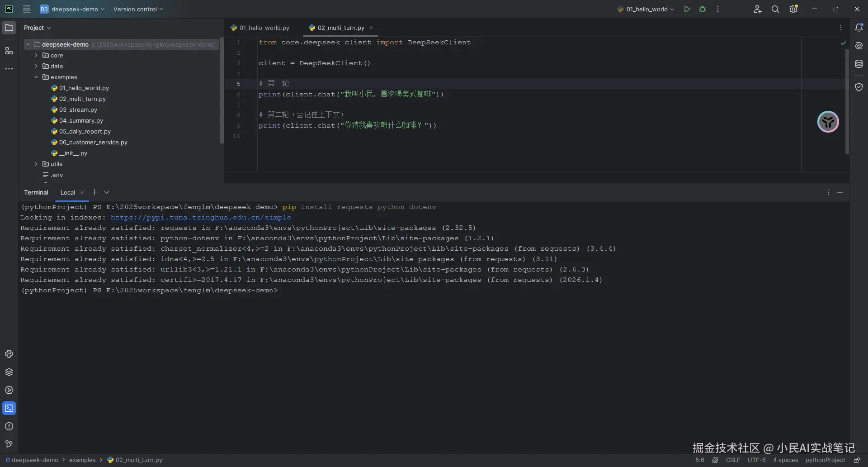Open IDE settings gear icon
Screen dimensions: 868x467
click(x=793, y=9)
